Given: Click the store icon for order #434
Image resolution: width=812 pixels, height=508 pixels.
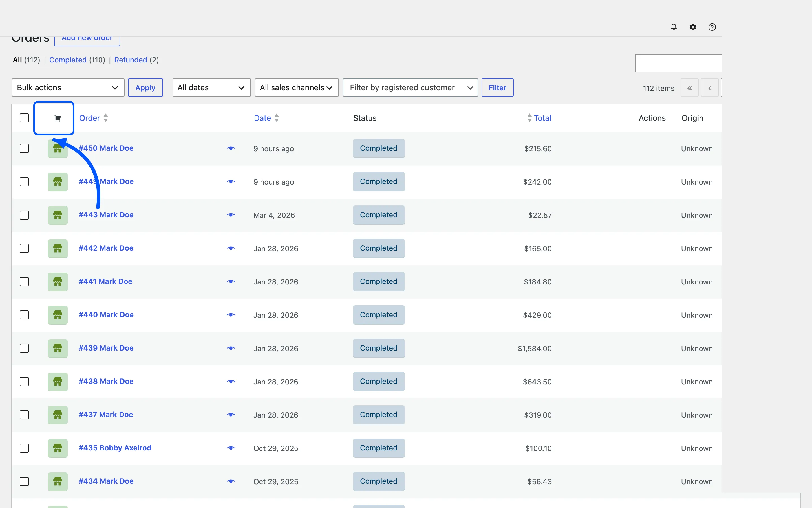Looking at the screenshot, I should pos(58,481).
